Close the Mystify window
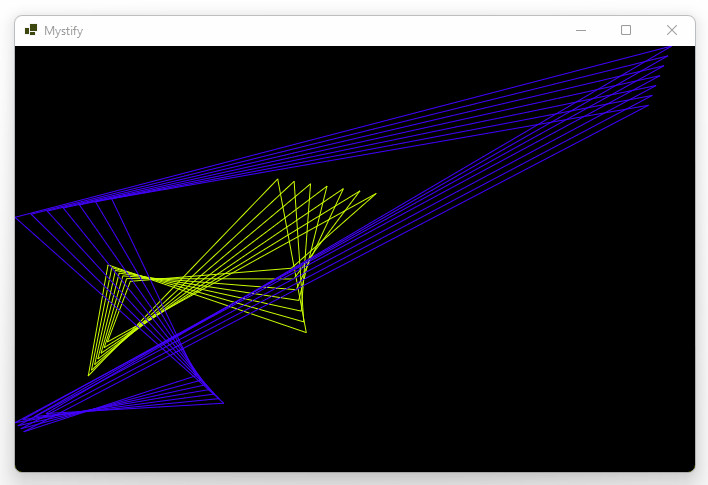Viewport: 708px width, 485px height. pyautogui.click(x=671, y=30)
